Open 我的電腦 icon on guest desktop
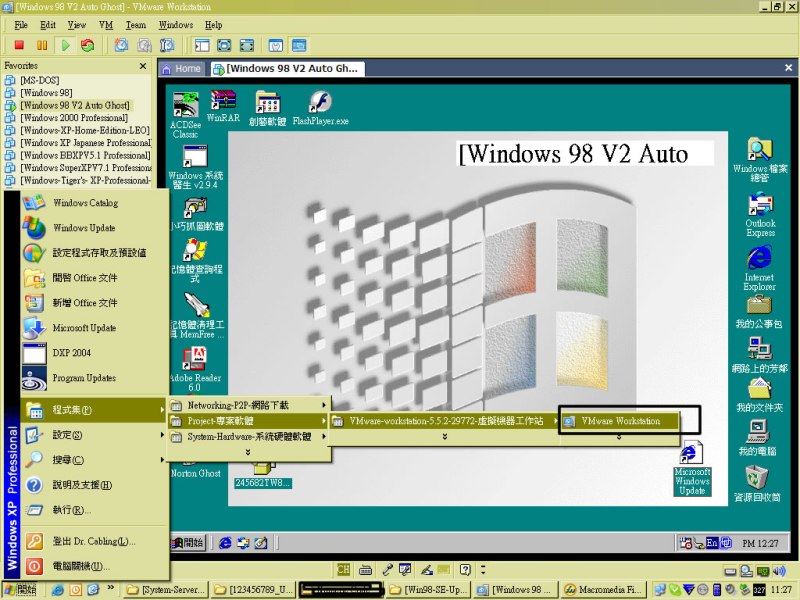800x600 pixels. [x=757, y=438]
